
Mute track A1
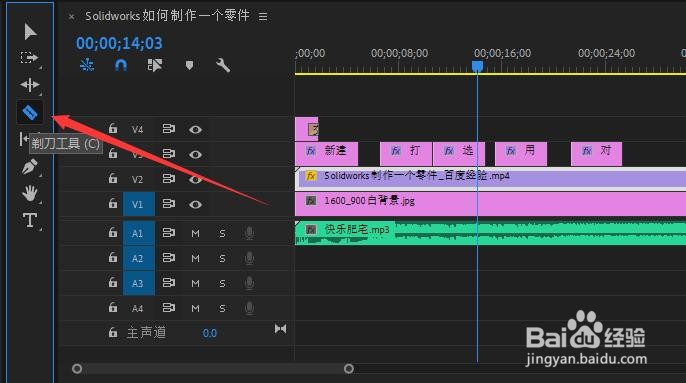pyautogui.click(x=195, y=234)
